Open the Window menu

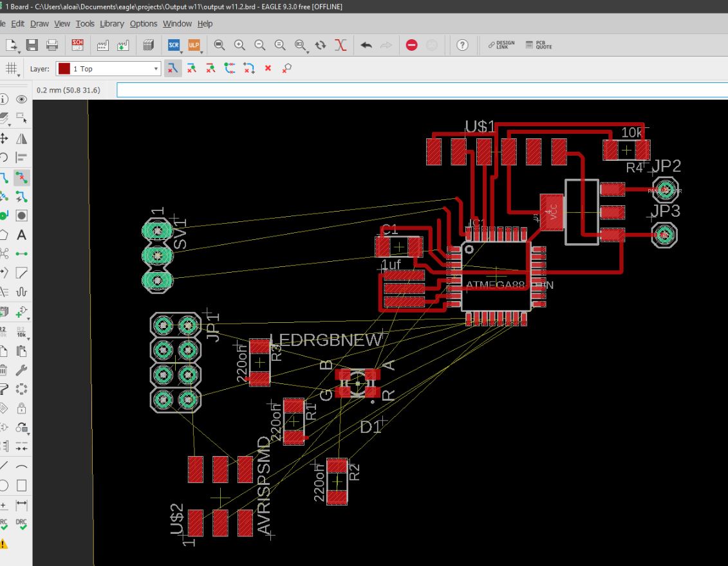(x=177, y=24)
